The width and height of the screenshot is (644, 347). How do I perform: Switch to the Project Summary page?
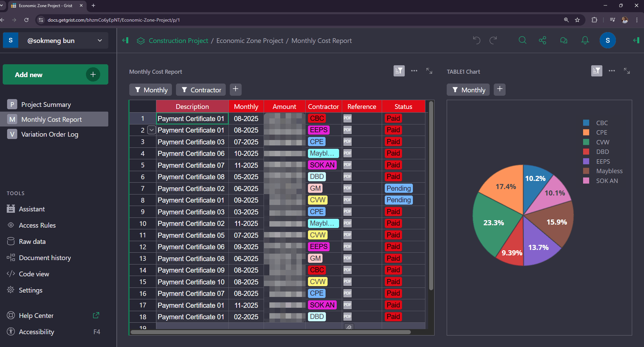point(46,104)
